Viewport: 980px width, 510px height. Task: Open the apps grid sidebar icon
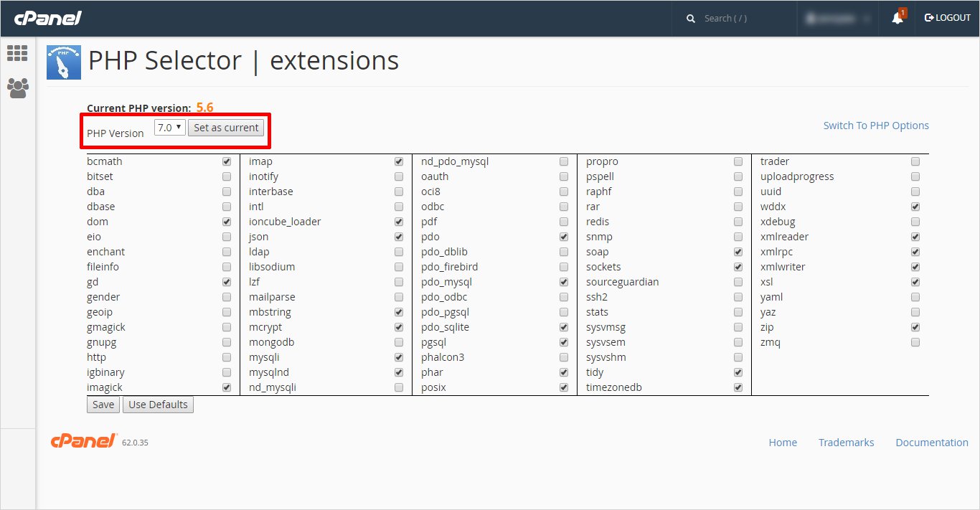click(17, 53)
